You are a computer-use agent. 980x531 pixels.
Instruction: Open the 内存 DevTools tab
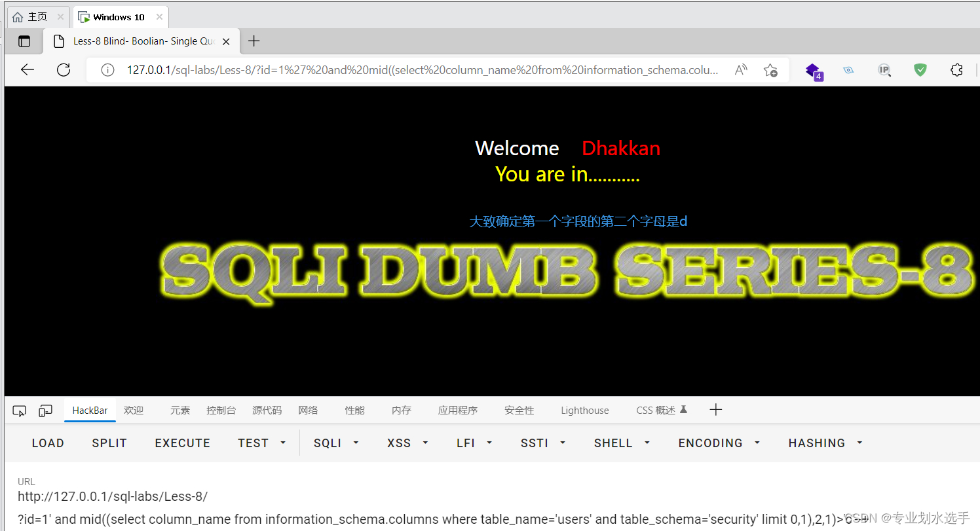(402, 411)
